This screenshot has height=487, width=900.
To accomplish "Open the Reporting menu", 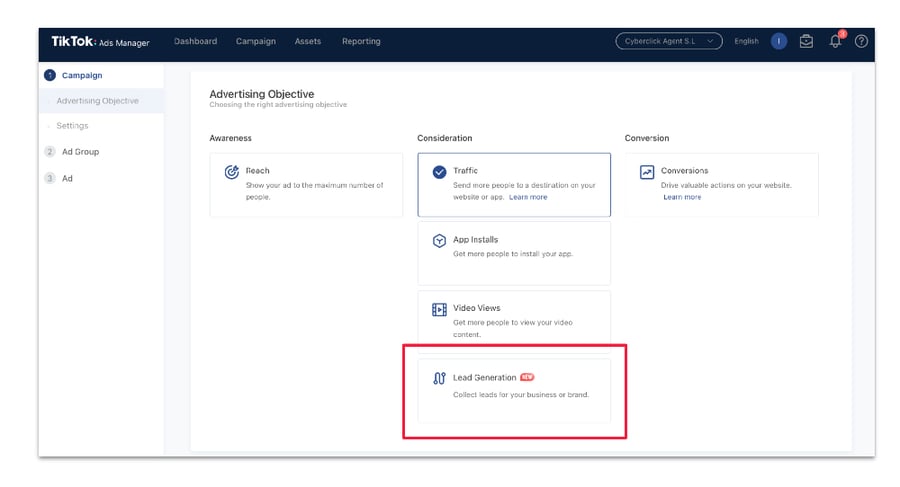I will click(x=361, y=41).
